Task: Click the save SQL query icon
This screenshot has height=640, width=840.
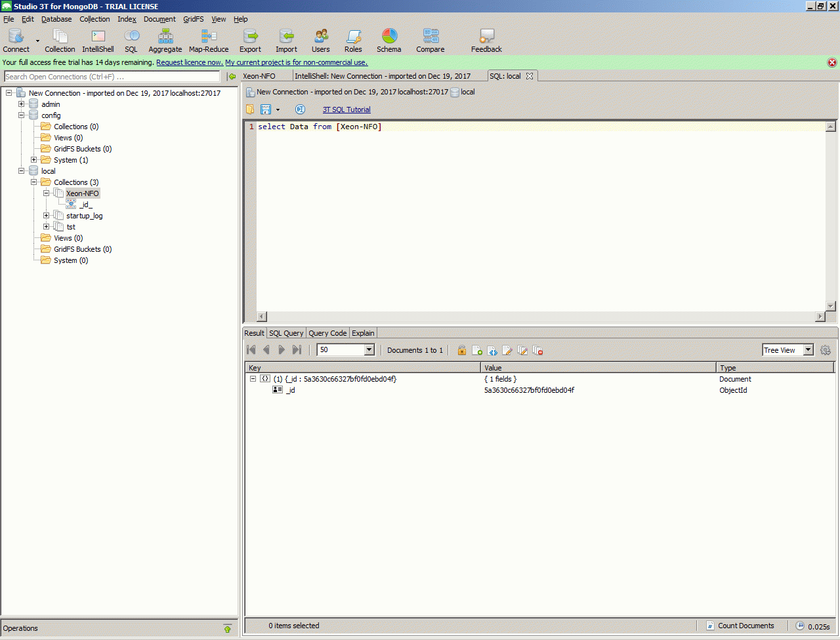Action: click(x=266, y=110)
